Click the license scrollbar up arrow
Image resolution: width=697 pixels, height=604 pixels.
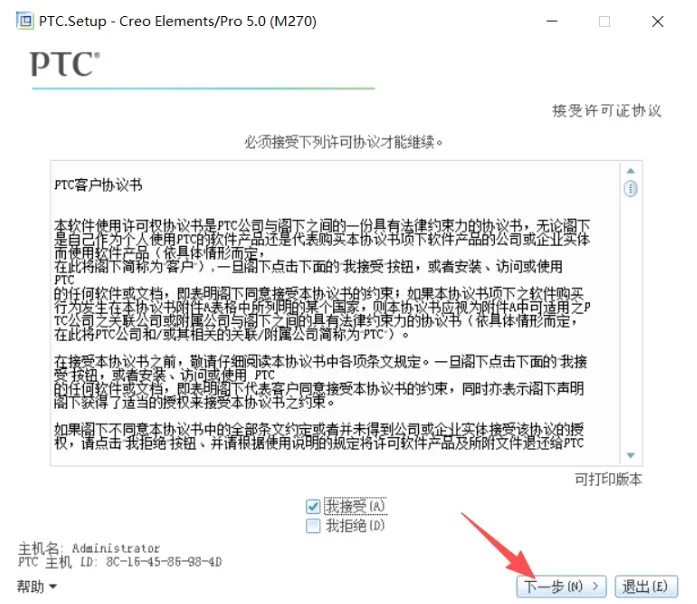tap(630, 171)
